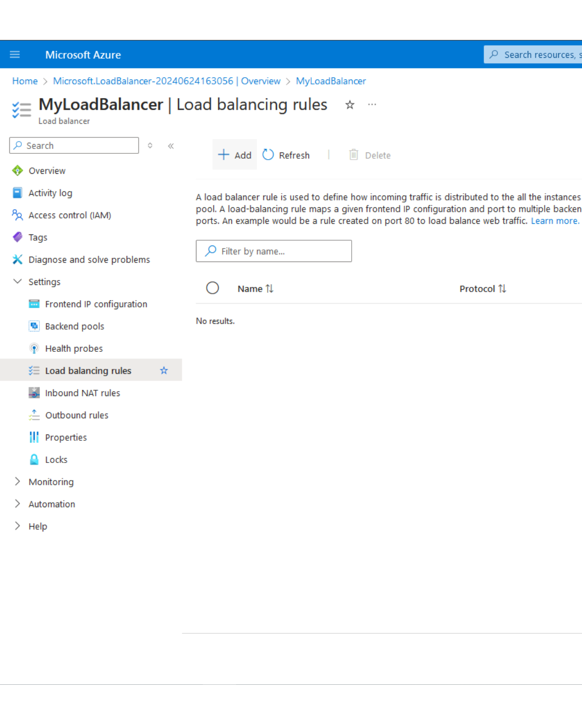582x728 pixels.
Task: Open the more options ellipsis by title
Action: [x=372, y=104]
